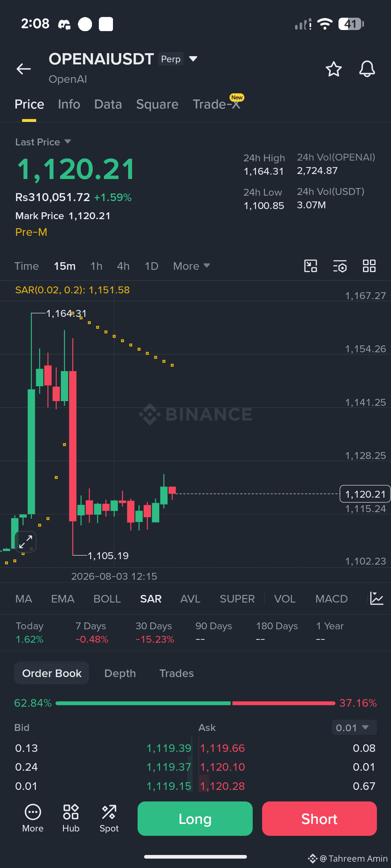Open the Order Book tab
This screenshot has height=868, width=391.
[52, 673]
